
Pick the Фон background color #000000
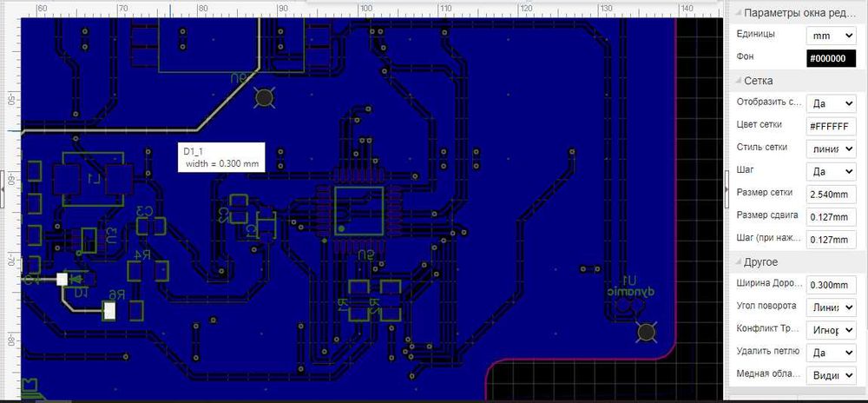[x=831, y=59]
